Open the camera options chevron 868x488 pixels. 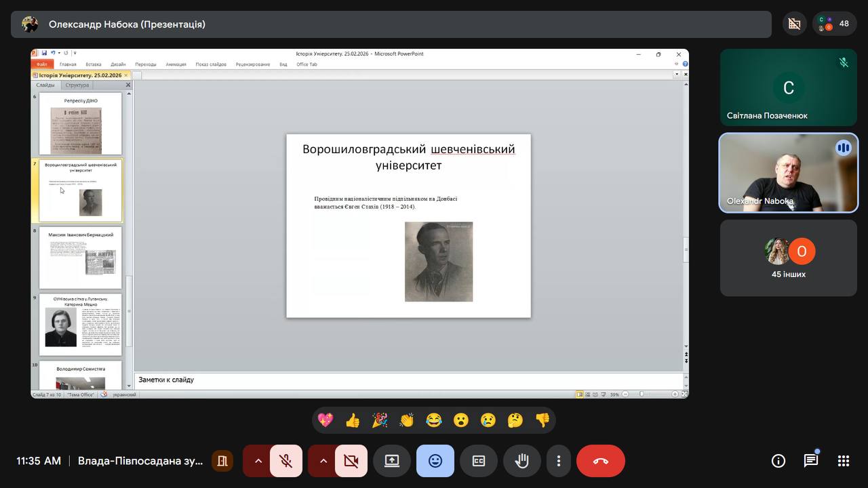[324, 460]
